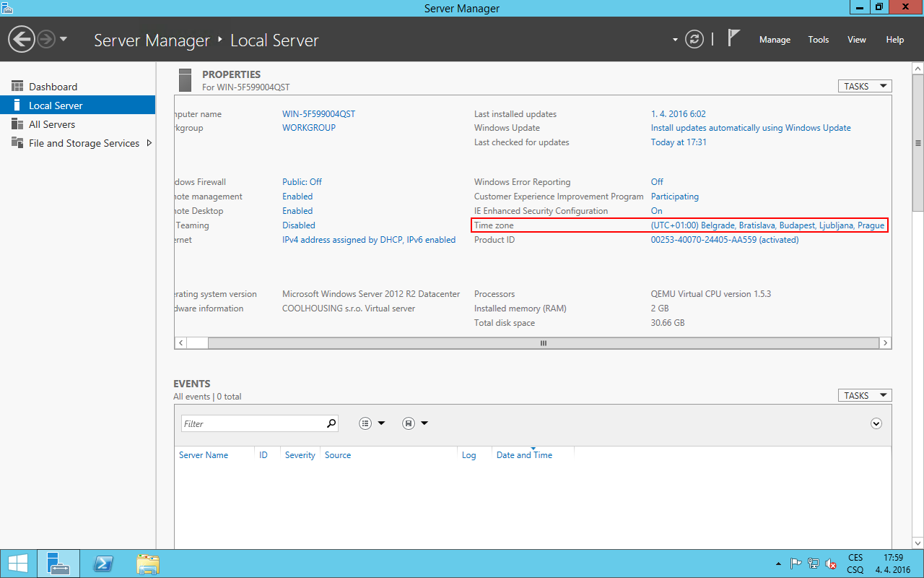
Task: Click NIC Teaming Disabled link
Action: pos(299,225)
